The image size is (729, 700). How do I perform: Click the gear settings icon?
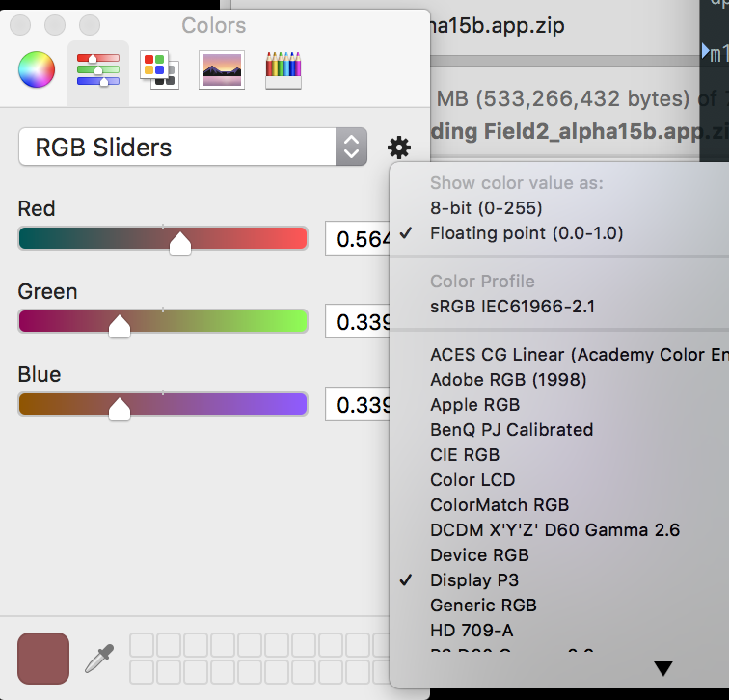398,148
